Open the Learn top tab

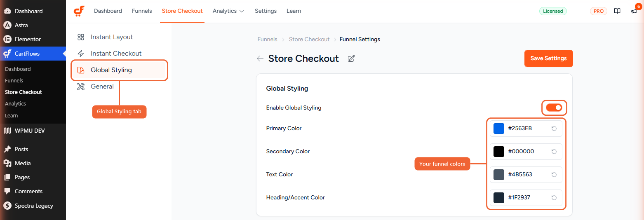point(294,11)
